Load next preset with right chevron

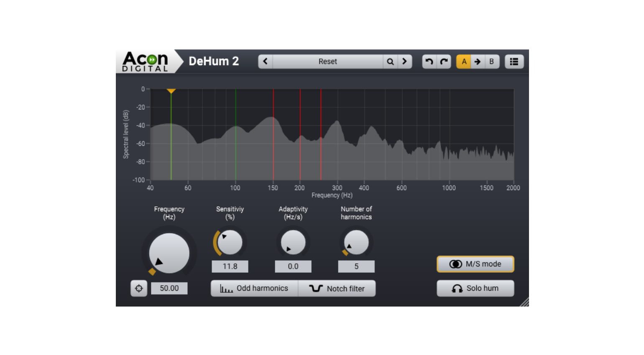404,61
